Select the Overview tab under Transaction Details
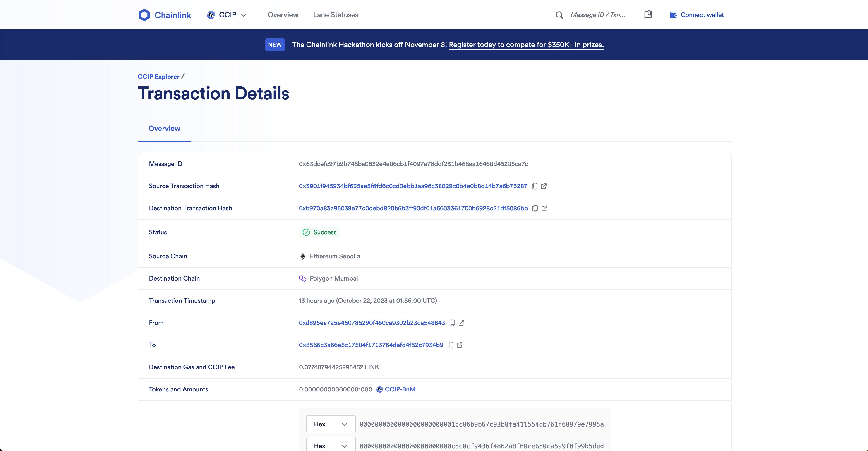 click(164, 128)
